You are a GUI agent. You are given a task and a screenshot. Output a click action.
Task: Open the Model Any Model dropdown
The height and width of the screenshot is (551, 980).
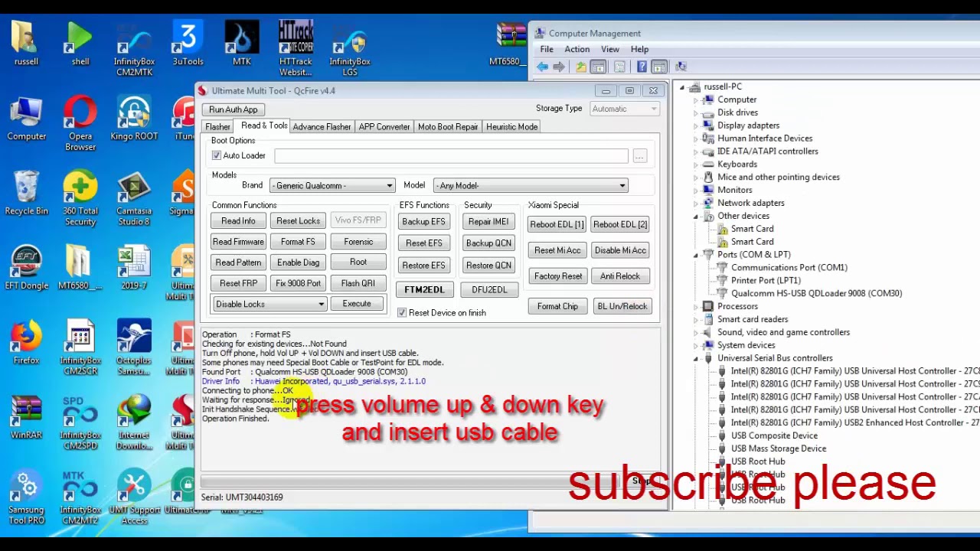(531, 185)
